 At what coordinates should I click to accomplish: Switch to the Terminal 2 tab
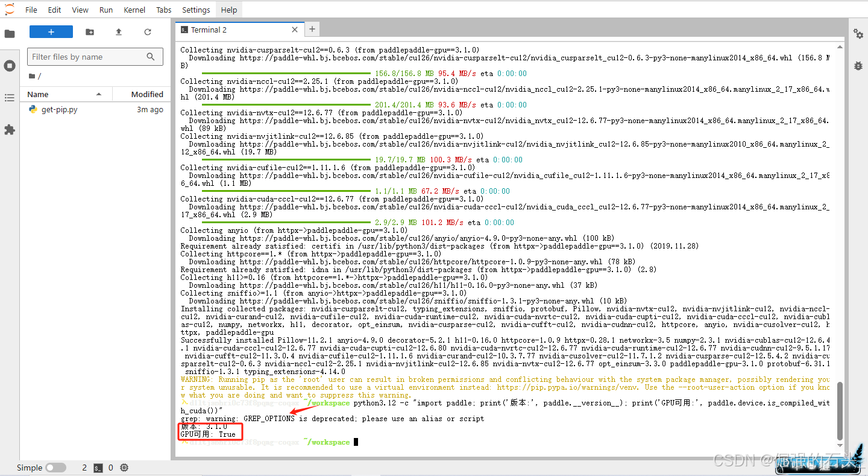pyautogui.click(x=209, y=30)
